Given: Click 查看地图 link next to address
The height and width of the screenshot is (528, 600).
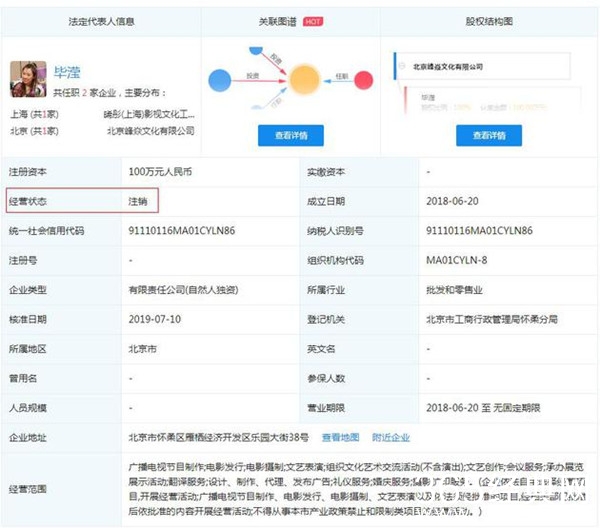Looking at the screenshot, I should 341,437.
